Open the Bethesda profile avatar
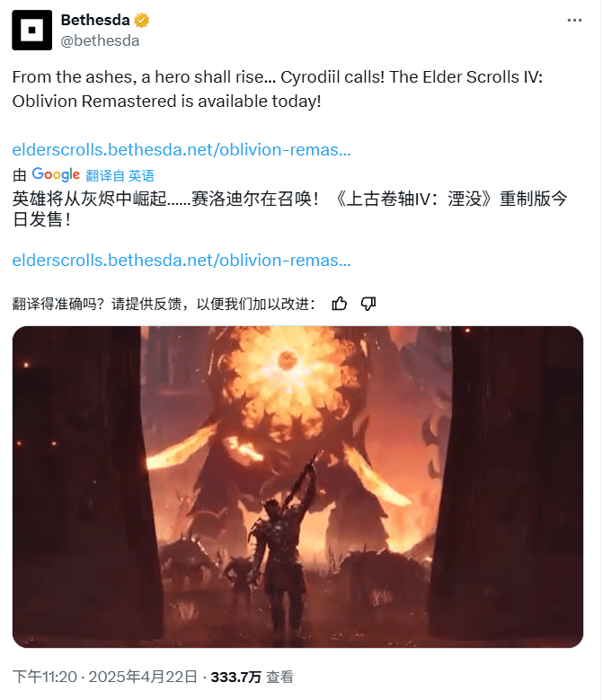Image resolution: width=603 pixels, height=700 pixels. (x=31, y=30)
